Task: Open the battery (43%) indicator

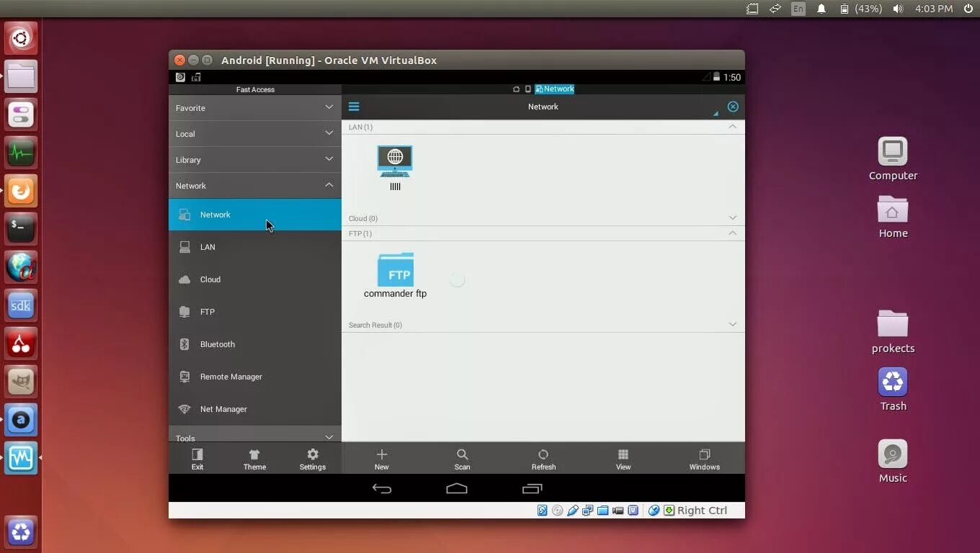Action: pos(860,9)
